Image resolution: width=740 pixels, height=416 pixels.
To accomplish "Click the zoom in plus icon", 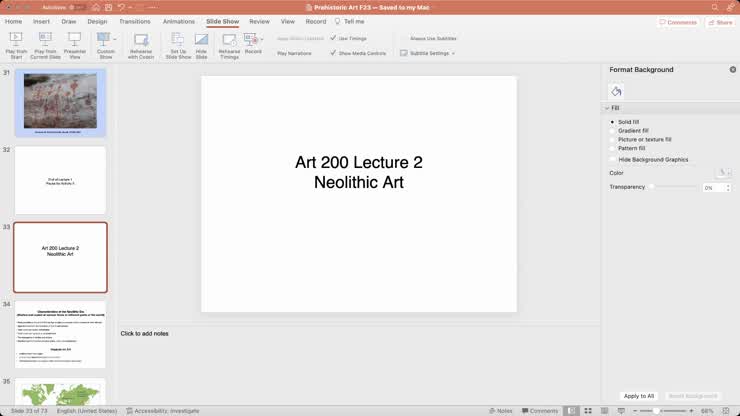I will pos(691,411).
